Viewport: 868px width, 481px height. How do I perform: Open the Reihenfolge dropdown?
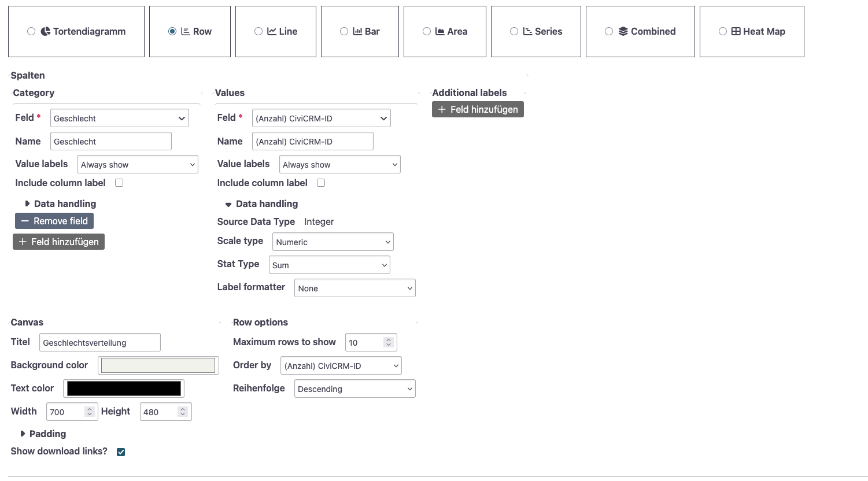(354, 388)
